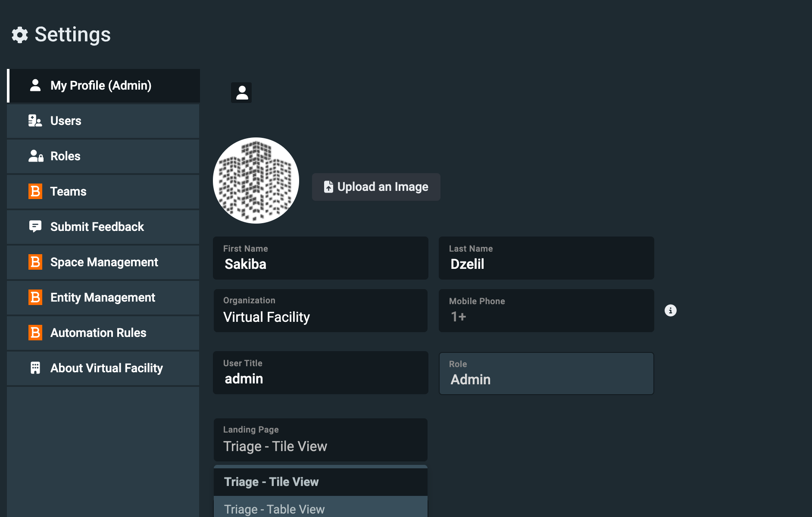Screen dimensions: 812x517
Task: Click the Users sidebar icon
Action: (35, 121)
